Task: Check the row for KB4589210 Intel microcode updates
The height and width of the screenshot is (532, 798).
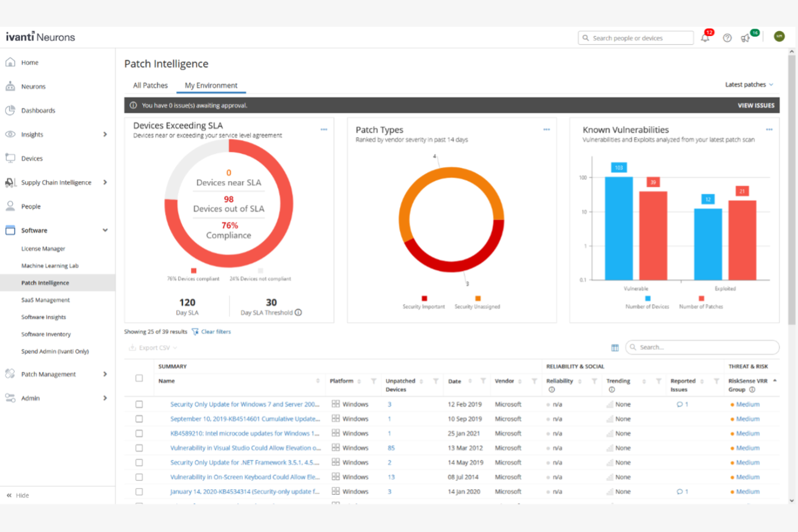Action: tap(139, 433)
